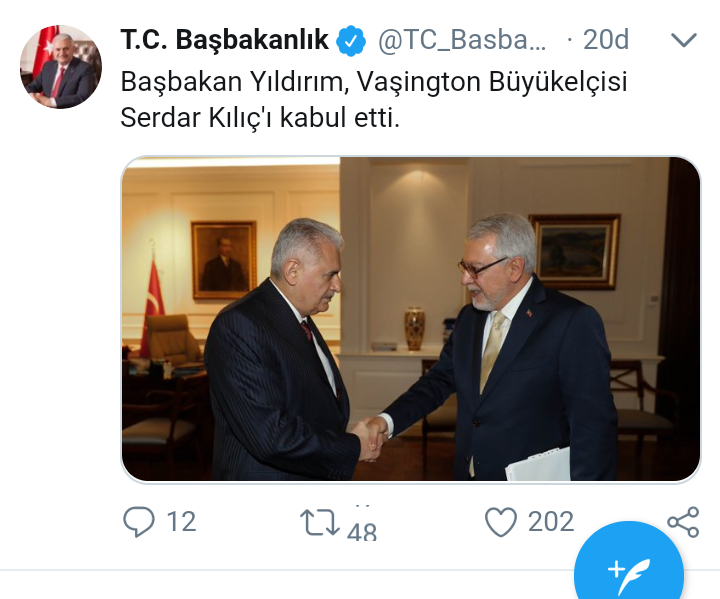Click the painting on photo's right wall
Viewport: 720px width, 599px height.
(x=575, y=251)
